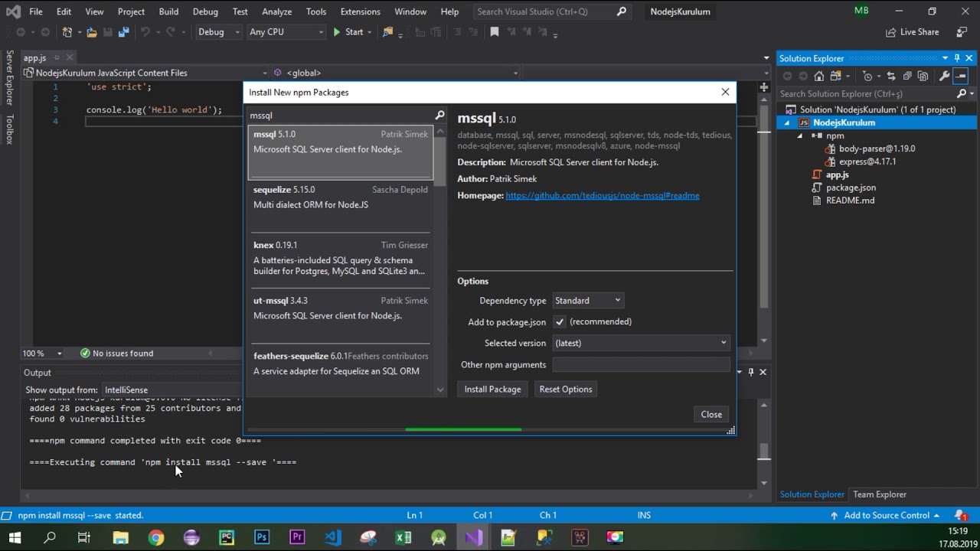
Task: Click the Home icon in Solution Explorer
Action: pyautogui.click(x=819, y=76)
